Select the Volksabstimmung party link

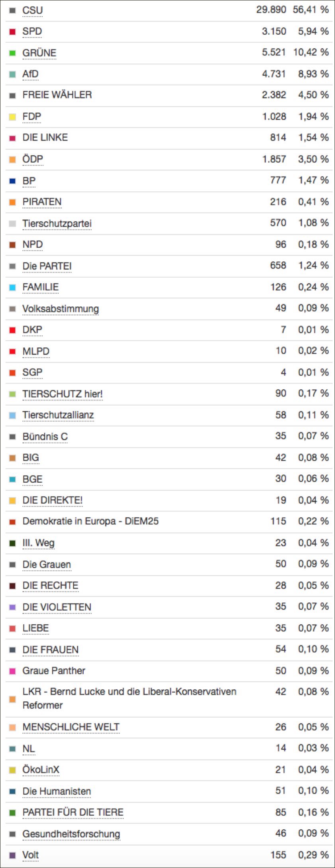coord(60,309)
